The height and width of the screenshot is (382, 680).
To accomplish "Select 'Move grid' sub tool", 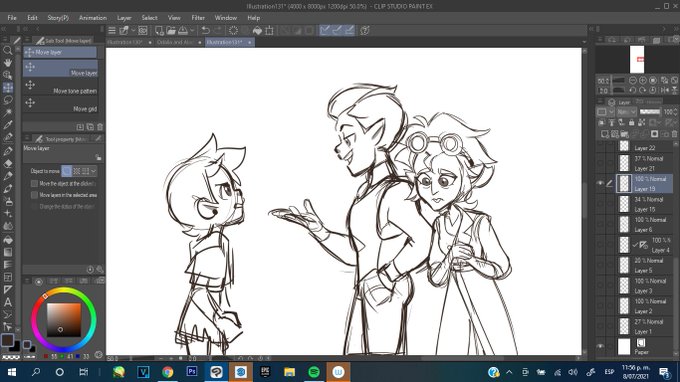I will click(60, 105).
